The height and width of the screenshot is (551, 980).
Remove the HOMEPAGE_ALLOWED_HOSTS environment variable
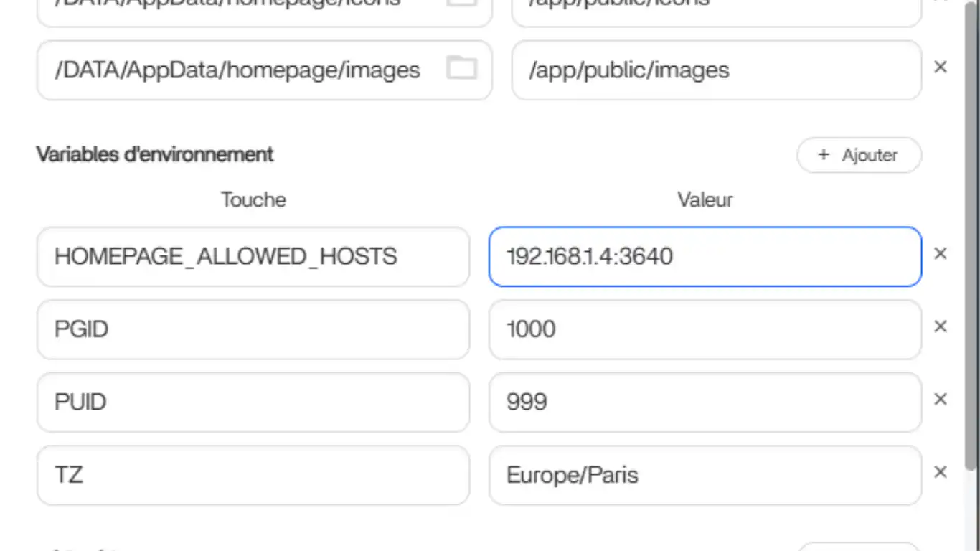click(940, 253)
